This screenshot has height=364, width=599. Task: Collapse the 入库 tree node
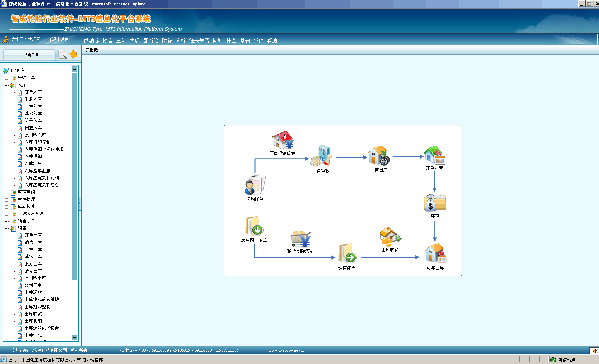[x=6, y=85]
